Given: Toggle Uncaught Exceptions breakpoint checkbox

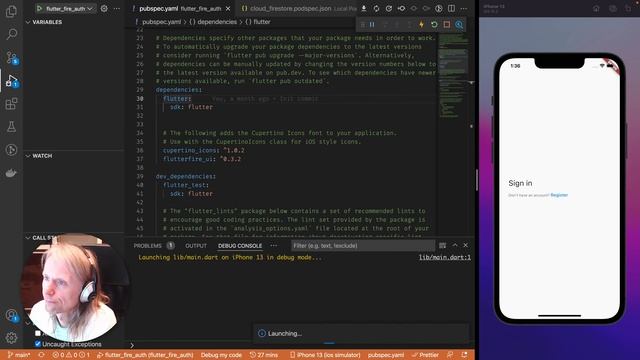Looking at the screenshot, I should coord(38,344).
